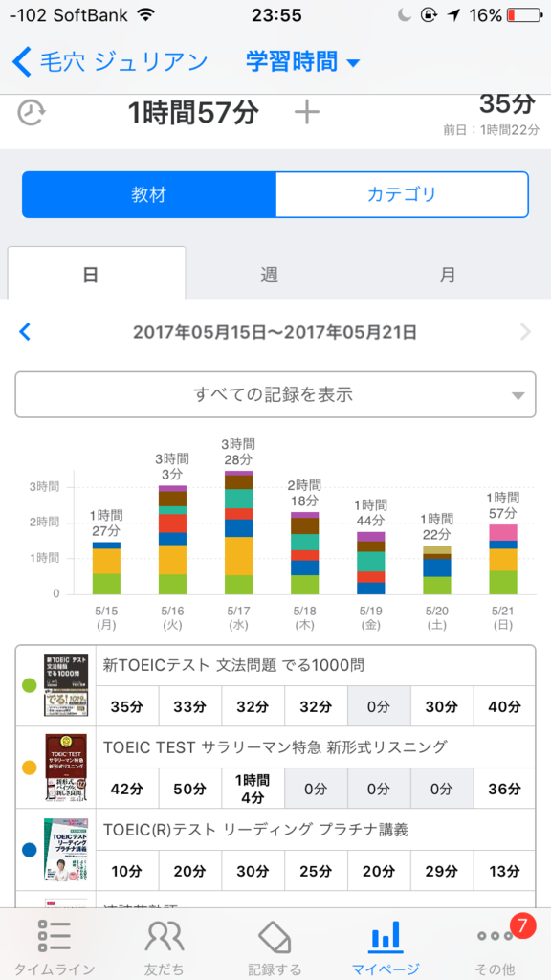This screenshot has height=980, width=551.
Task: Tap the 42分 cell in サラリーマン特急 row
Action: (x=127, y=789)
